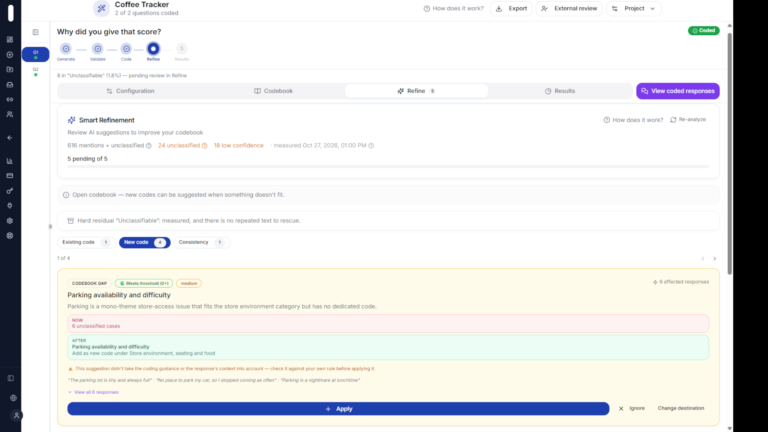This screenshot has height=432, width=768.
Task: Expand 'View all 6 responses'
Action: tap(93, 392)
